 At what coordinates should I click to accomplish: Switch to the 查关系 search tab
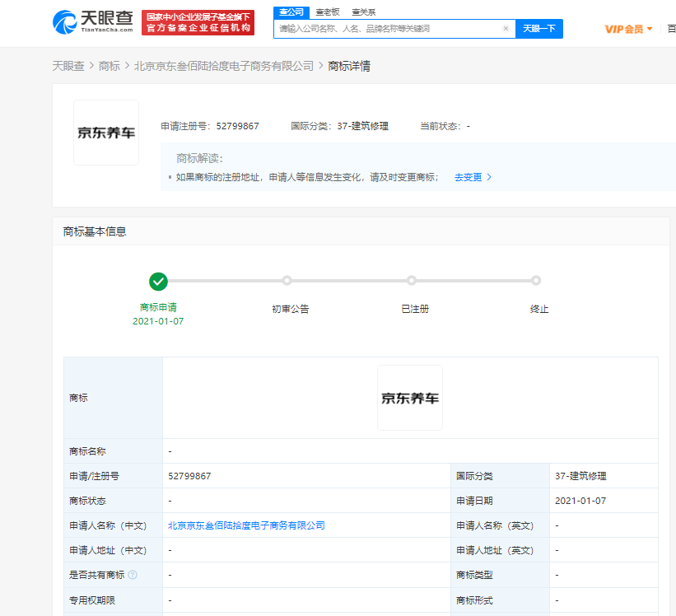tap(364, 12)
